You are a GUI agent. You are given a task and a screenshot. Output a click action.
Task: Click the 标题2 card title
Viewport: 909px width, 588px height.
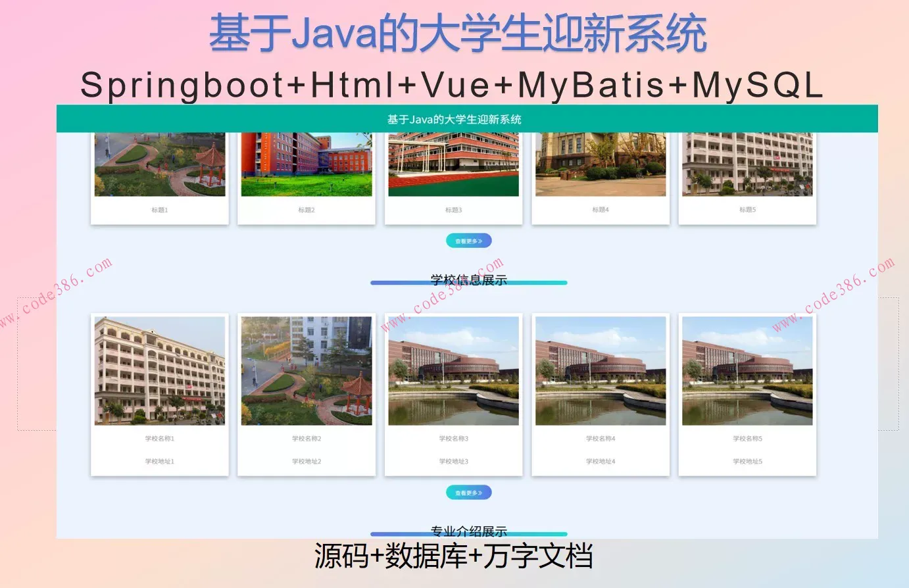coord(307,210)
